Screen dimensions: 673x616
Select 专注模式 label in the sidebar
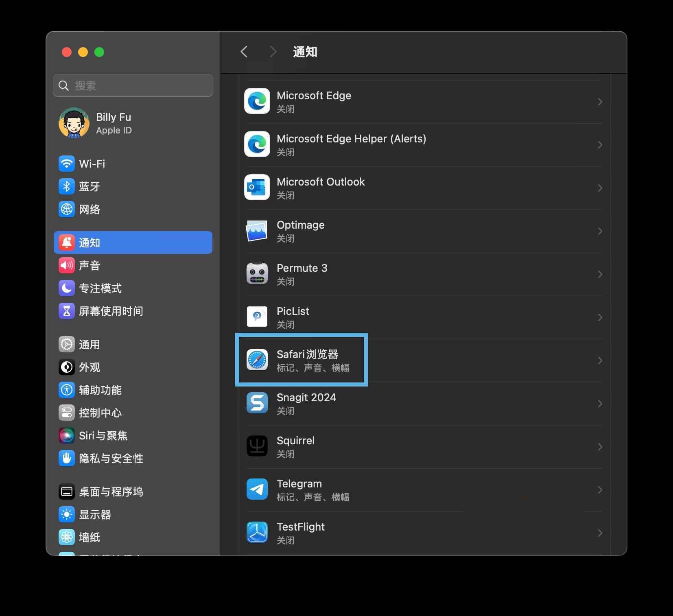click(x=100, y=288)
